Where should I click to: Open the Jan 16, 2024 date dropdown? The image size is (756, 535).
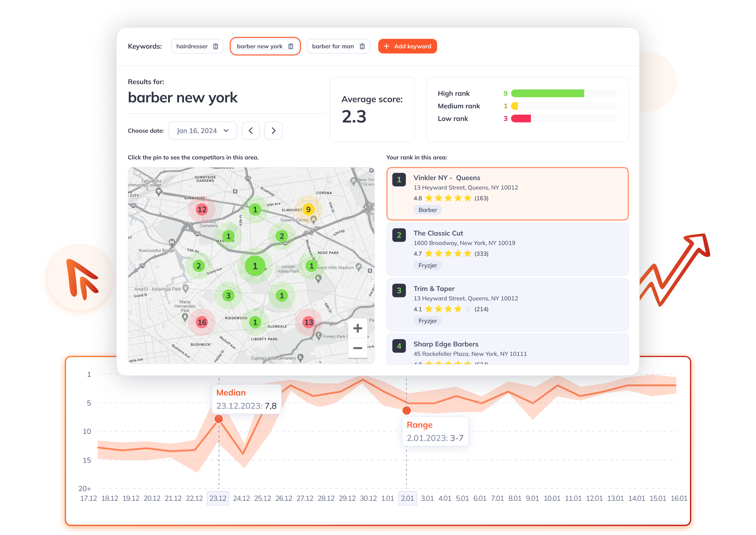202,131
